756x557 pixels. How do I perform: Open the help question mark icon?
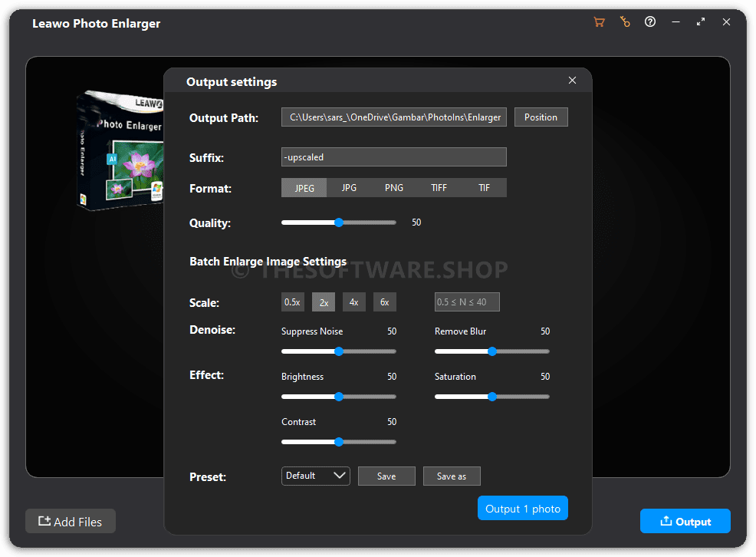tap(650, 21)
